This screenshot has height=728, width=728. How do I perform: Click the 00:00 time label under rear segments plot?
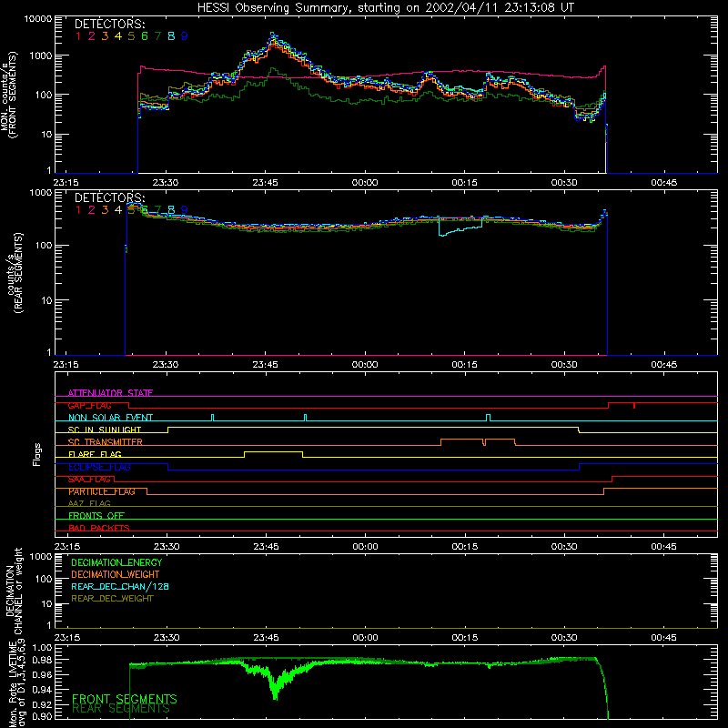pos(365,365)
